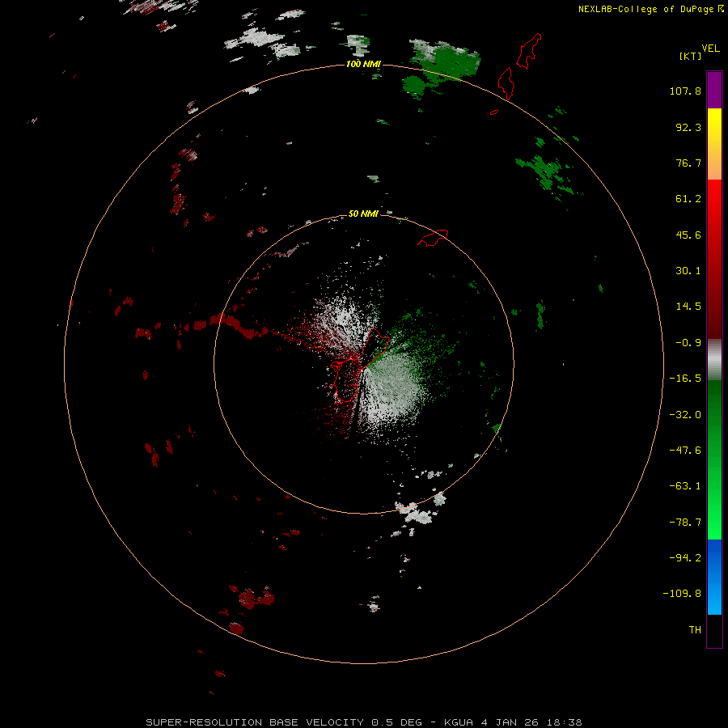Screen dimensions: 728x728
Task: Click the 30.1 legend value
Action: point(688,271)
